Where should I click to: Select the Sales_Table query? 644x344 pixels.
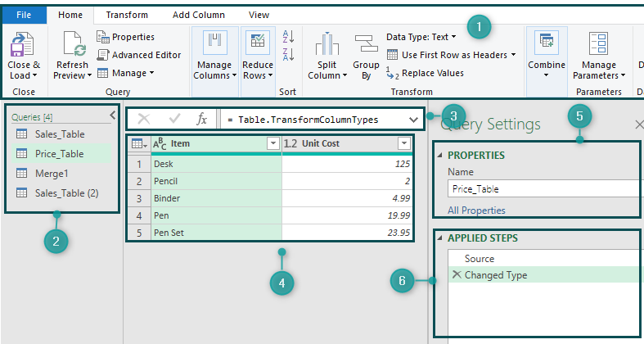(61, 134)
